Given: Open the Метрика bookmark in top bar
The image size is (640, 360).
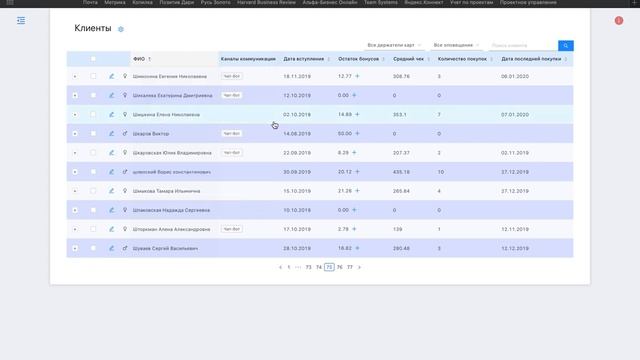Looking at the screenshot, I should click(x=115, y=2).
